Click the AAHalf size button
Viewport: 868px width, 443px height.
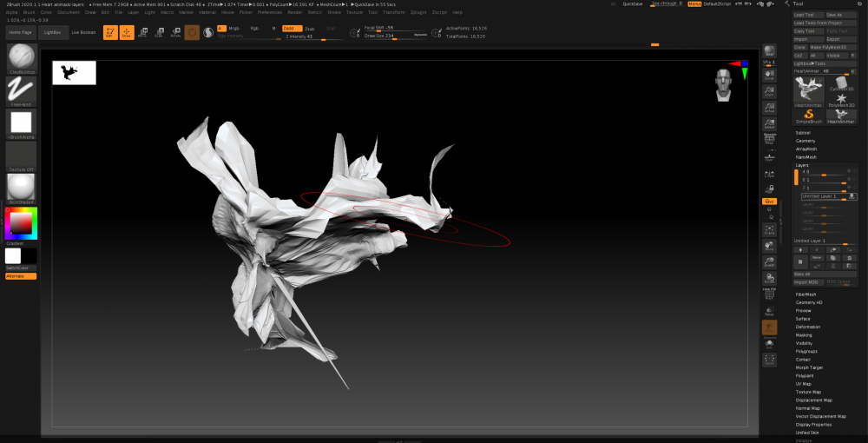(769, 124)
